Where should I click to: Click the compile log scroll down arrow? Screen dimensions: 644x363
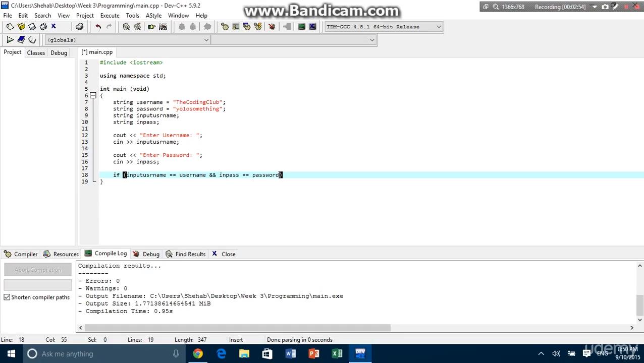coord(640,319)
